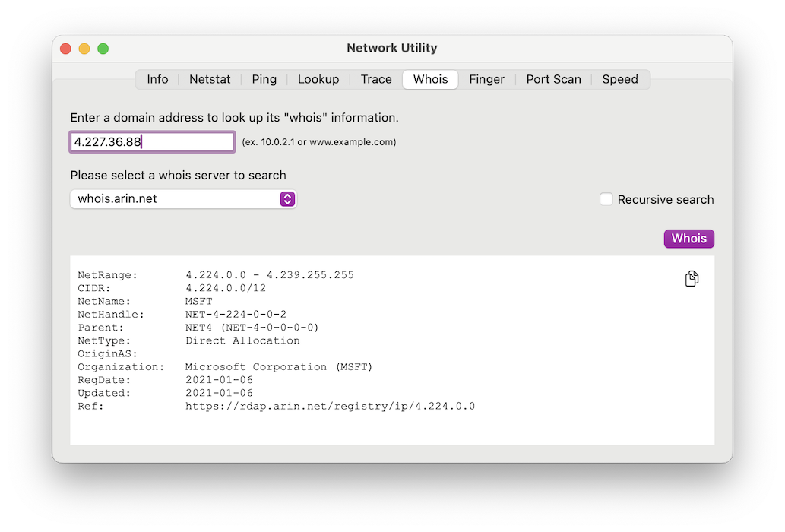The width and height of the screenshot is (785, 532).
Task: Switch to the Netstat tab
Action: (210, 79)
